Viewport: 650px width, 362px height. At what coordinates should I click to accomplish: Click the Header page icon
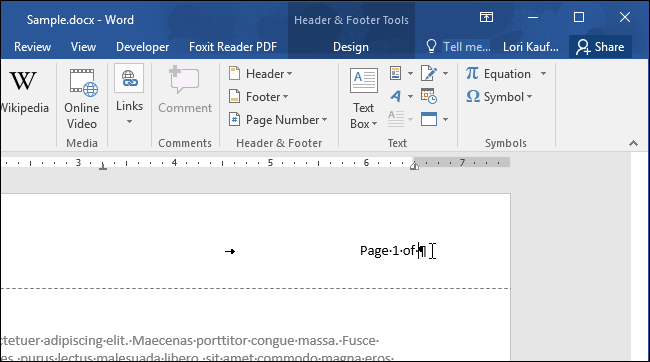234,73
